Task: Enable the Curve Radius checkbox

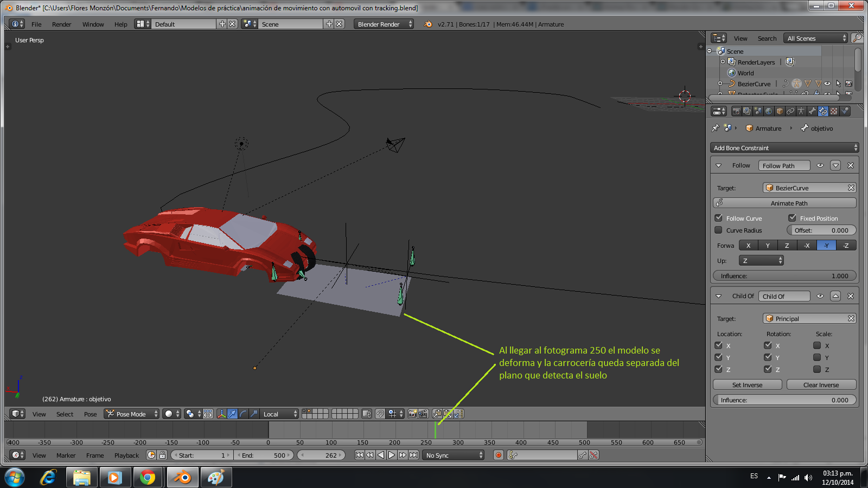Action: (719, 230)
